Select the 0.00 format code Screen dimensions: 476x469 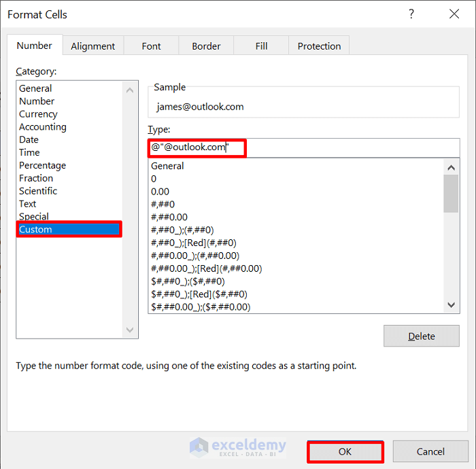pyautogui.click(x=160, y=192)
